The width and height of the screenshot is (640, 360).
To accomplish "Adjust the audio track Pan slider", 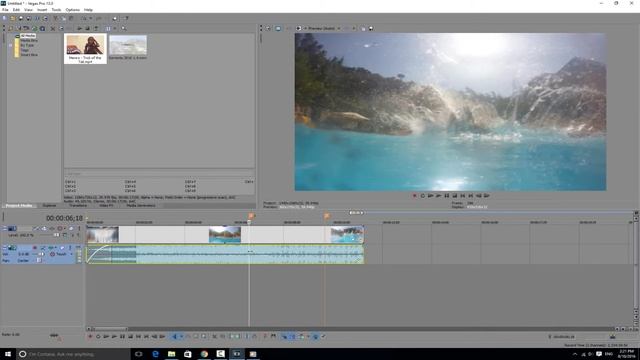I will click(x=39, y=260).
